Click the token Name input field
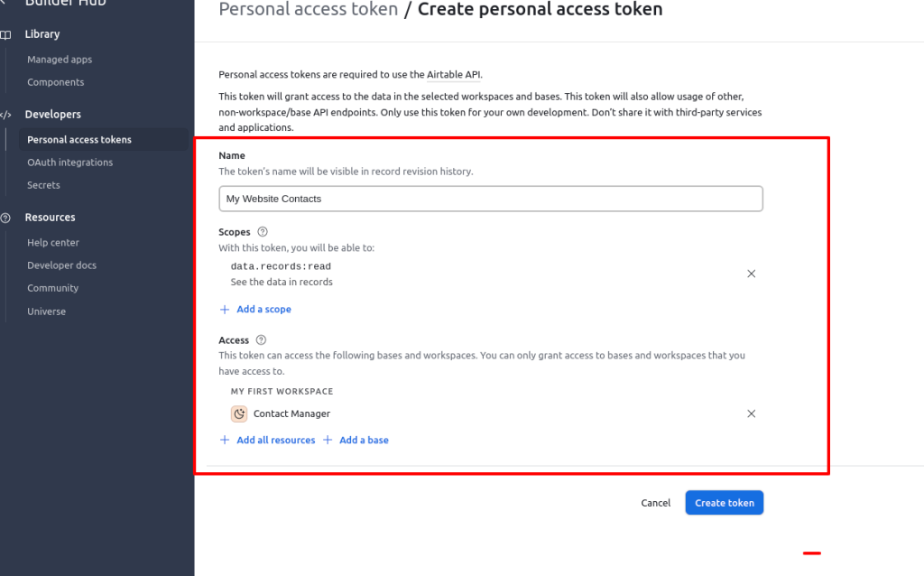 pos(491,199)
